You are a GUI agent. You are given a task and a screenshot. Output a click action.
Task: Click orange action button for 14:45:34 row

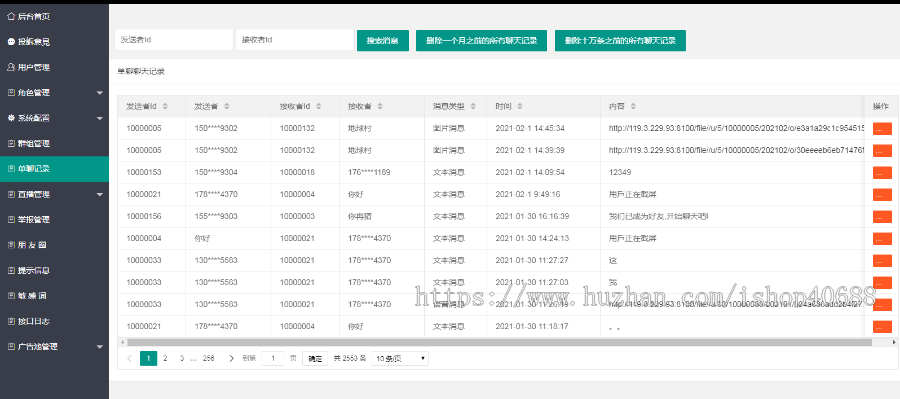point(882,129)
